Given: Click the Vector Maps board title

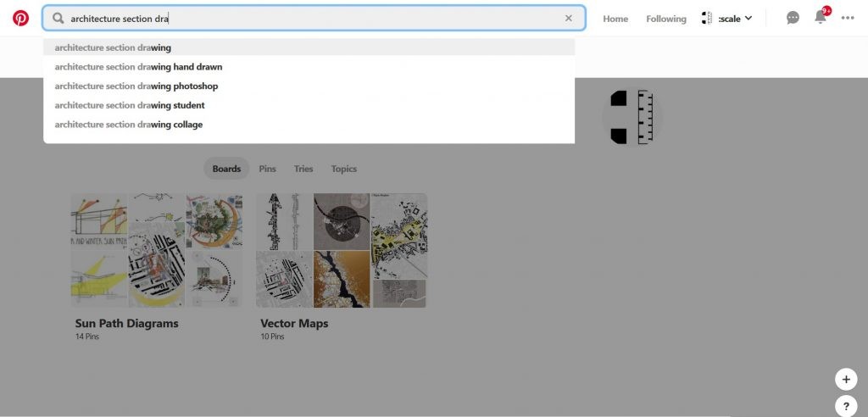Looking at the screenshot, I should pos(294,324).
